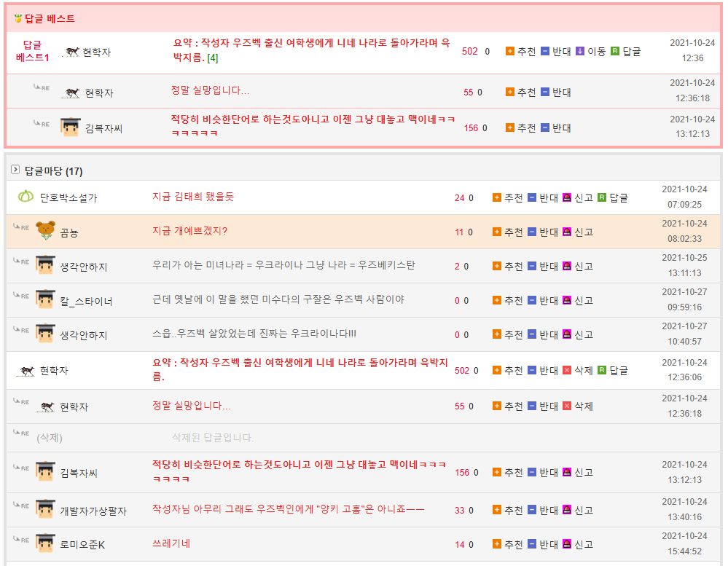Click 곰눙's bear avatar
This screenshot has width=728, height=566.
tap(45, 232)
